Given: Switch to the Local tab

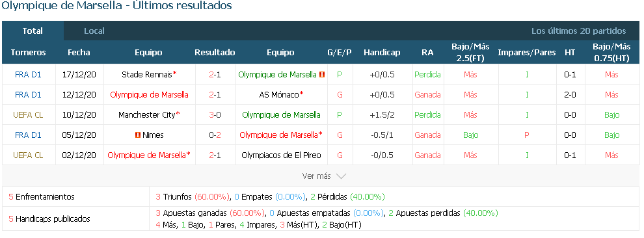Looking at the screenshot, I should (94, 31).
